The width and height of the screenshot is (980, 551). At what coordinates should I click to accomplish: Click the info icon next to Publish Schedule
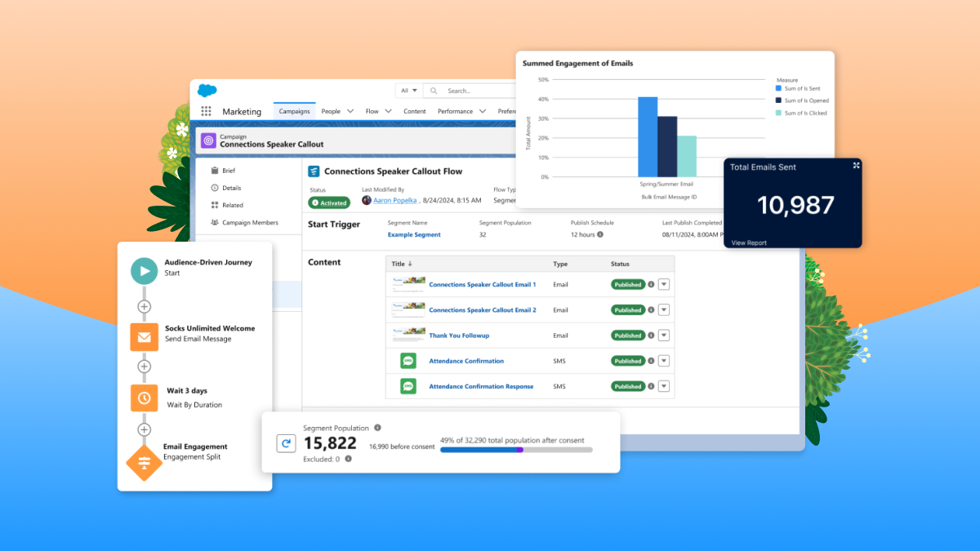pyautogui.click(x=600, y=234)
